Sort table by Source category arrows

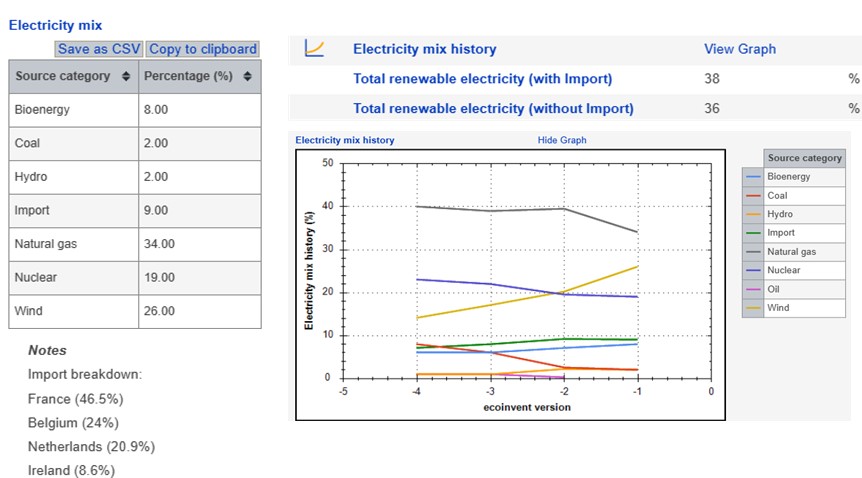126,77
